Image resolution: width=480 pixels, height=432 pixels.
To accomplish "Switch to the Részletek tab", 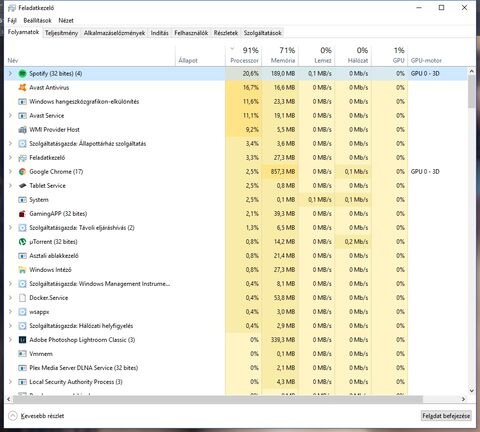I will point(226,33).
